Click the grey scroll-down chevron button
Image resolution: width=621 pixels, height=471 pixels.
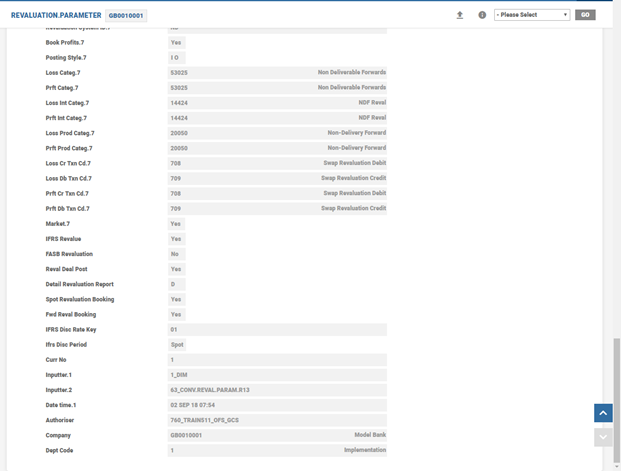(603, 437)
